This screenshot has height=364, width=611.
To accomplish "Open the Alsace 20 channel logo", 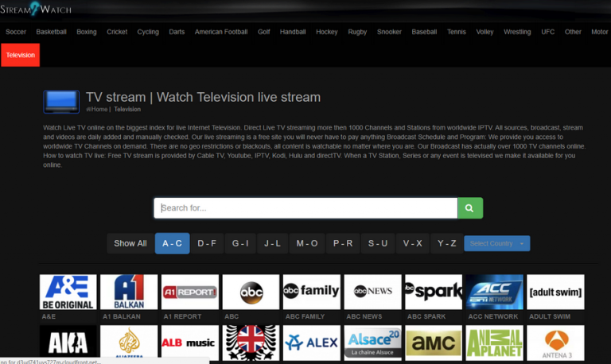I will pyautogui.click(x=372, y=343).
